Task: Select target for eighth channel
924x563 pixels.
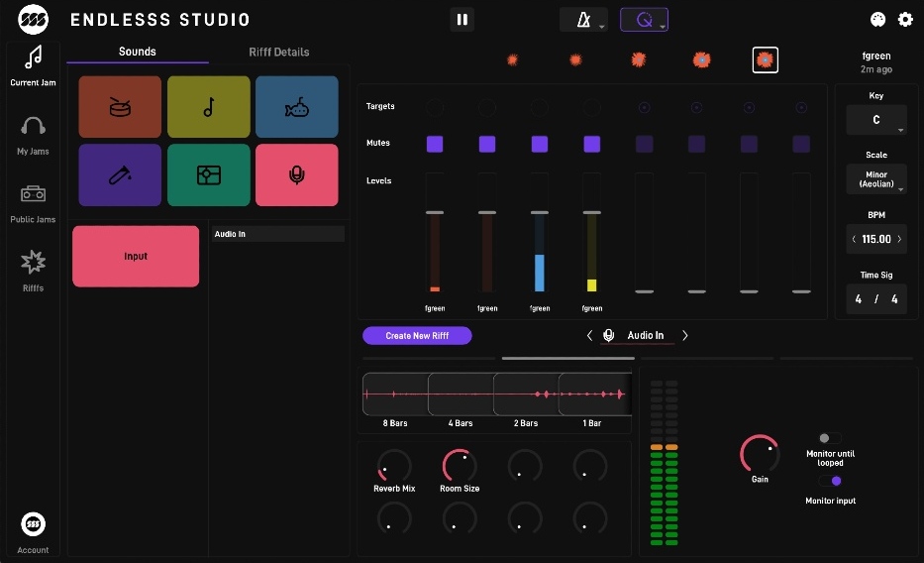Action: [x=801, y=107]
